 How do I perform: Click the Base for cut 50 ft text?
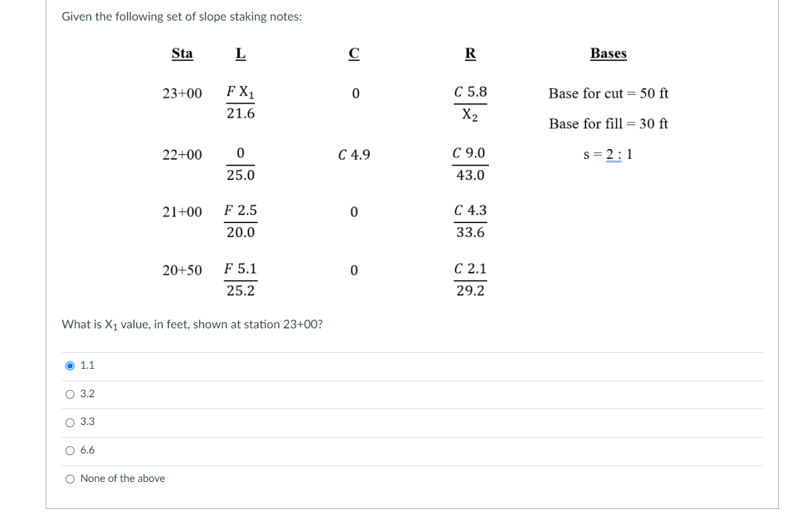coord(608,94)
